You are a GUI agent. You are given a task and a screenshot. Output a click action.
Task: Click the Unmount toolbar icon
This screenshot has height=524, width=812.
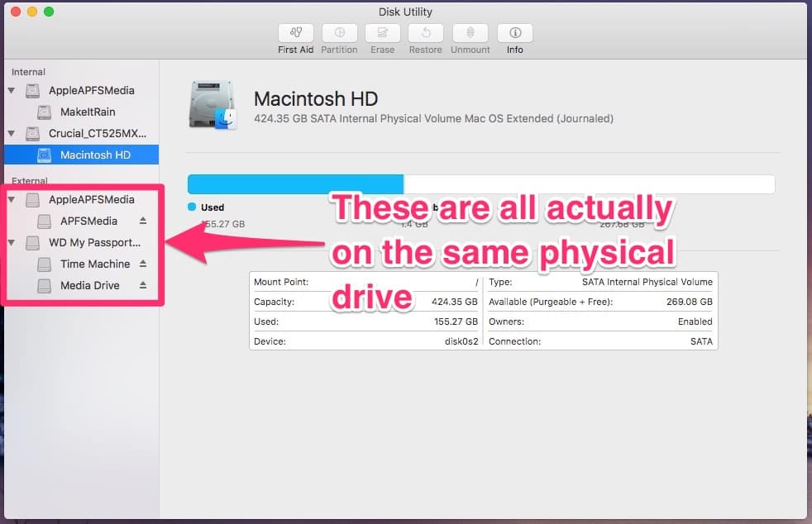[470, 33]
